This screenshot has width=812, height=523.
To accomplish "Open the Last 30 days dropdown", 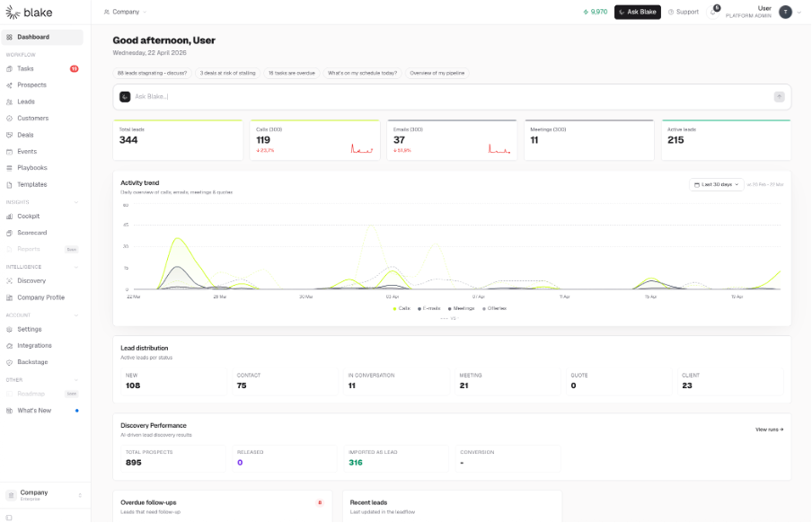I will [716, 184].
